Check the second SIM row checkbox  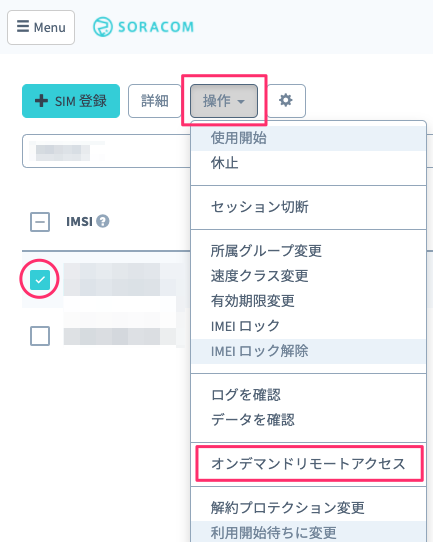(40, 336)
